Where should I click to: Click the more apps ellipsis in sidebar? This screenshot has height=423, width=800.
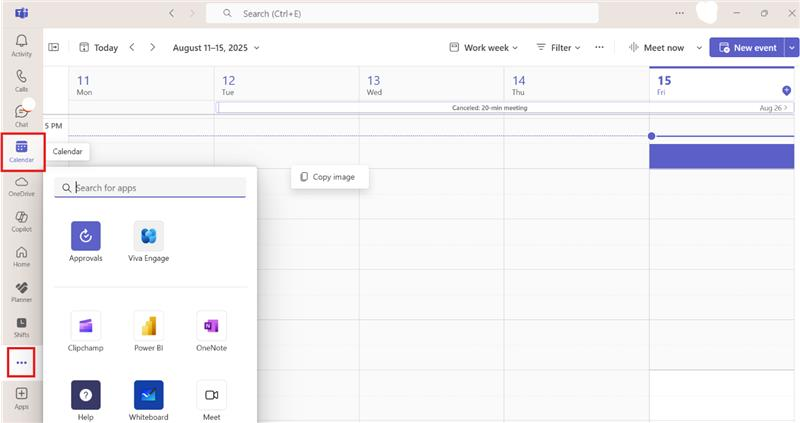21,363
